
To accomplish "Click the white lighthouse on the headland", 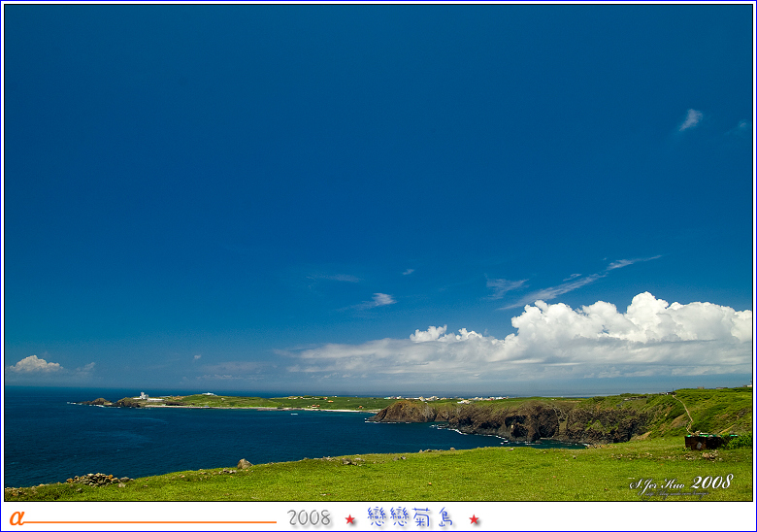I will pos(144,395).
